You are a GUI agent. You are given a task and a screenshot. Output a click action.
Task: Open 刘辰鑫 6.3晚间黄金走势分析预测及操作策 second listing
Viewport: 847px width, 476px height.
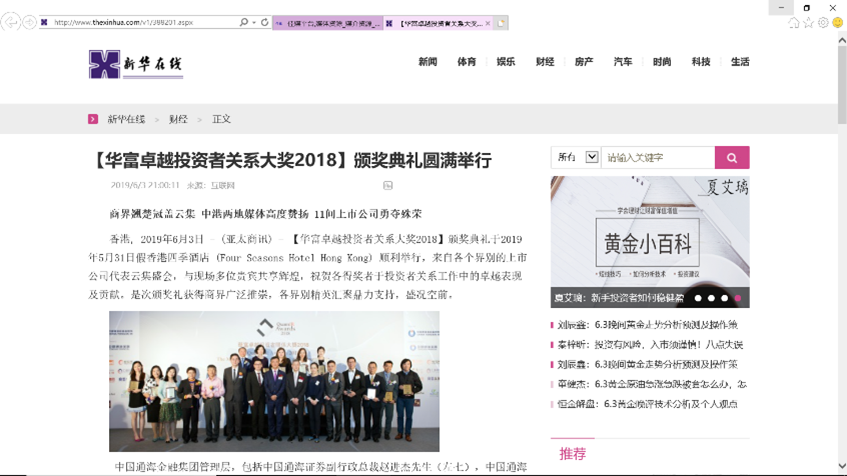tap(647, 364)
